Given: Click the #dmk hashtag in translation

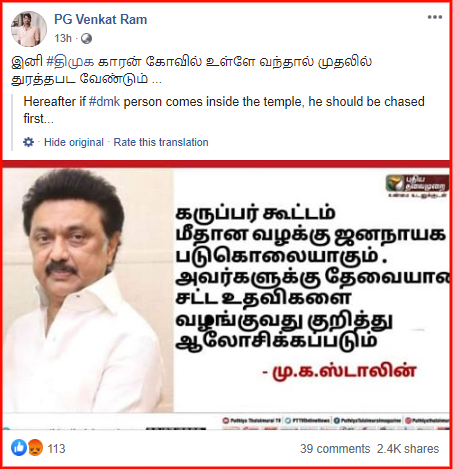Looking at the screenshot, I should [x=104, y=102].
